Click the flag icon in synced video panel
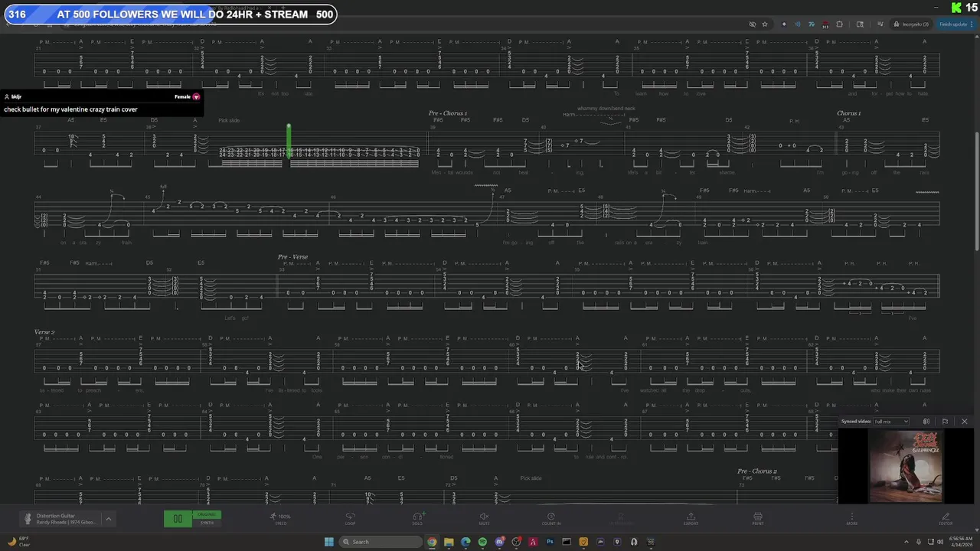Screen dimensions: 980x551 point(945,422)
